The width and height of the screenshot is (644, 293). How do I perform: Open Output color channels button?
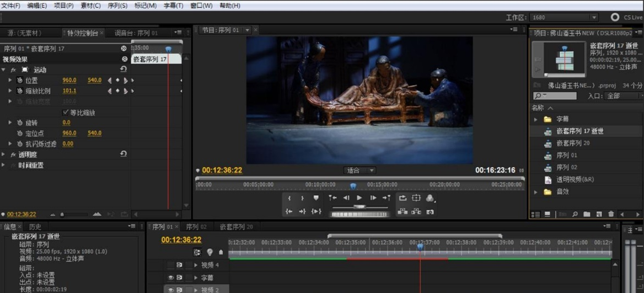(x=430, y=198)
